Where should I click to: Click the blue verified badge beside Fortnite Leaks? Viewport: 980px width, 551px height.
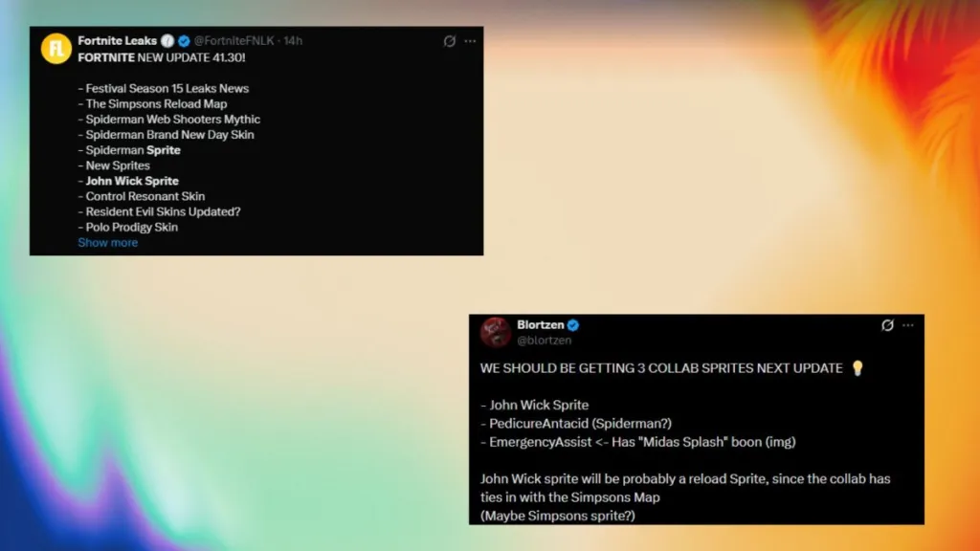184,41
